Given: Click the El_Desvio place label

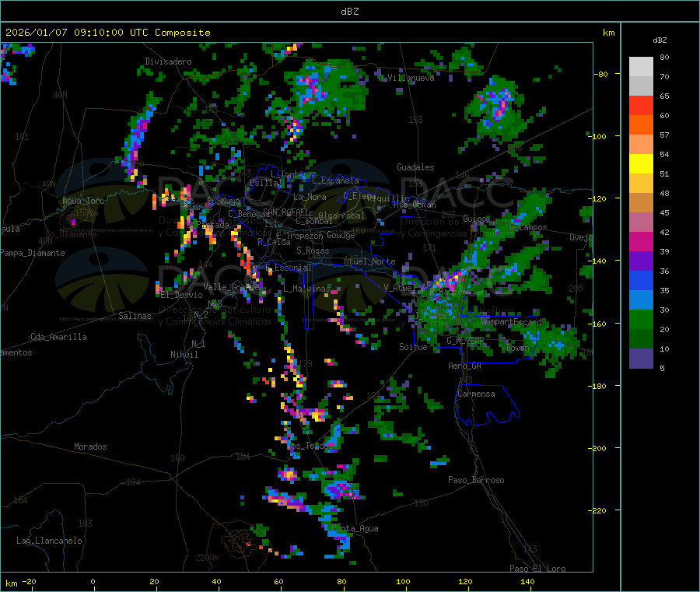Looking at the screenshot, I should tap(182, 295).
